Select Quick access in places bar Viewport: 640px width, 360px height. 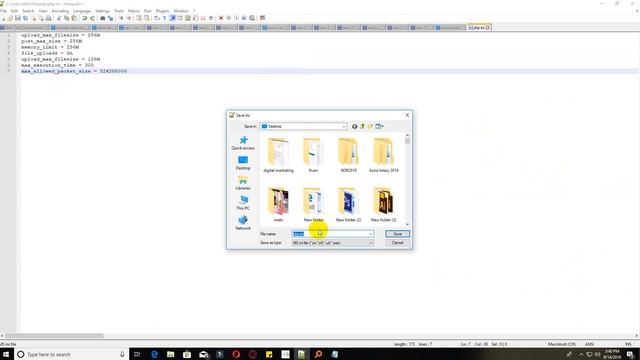(243, 143)
